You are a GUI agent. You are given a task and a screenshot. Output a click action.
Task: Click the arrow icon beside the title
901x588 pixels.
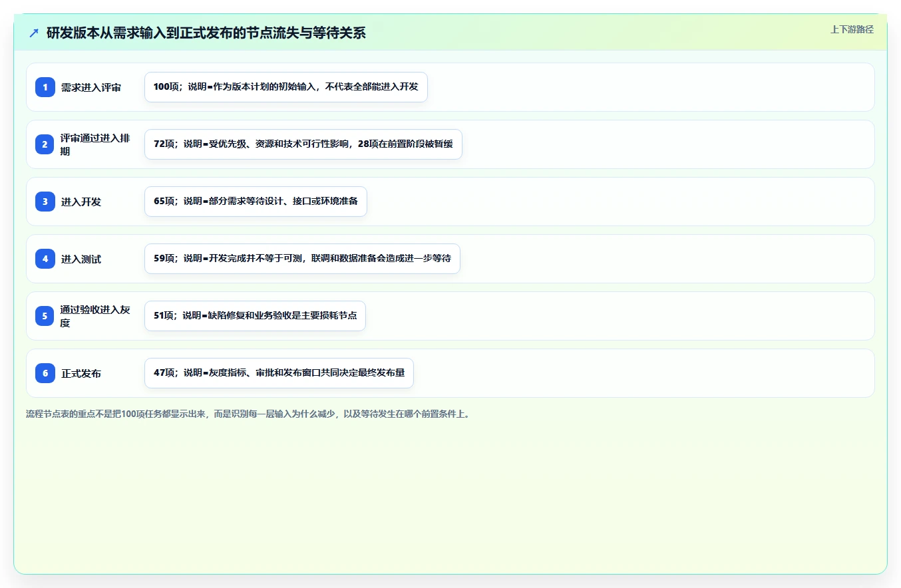(x=34, y=33)
